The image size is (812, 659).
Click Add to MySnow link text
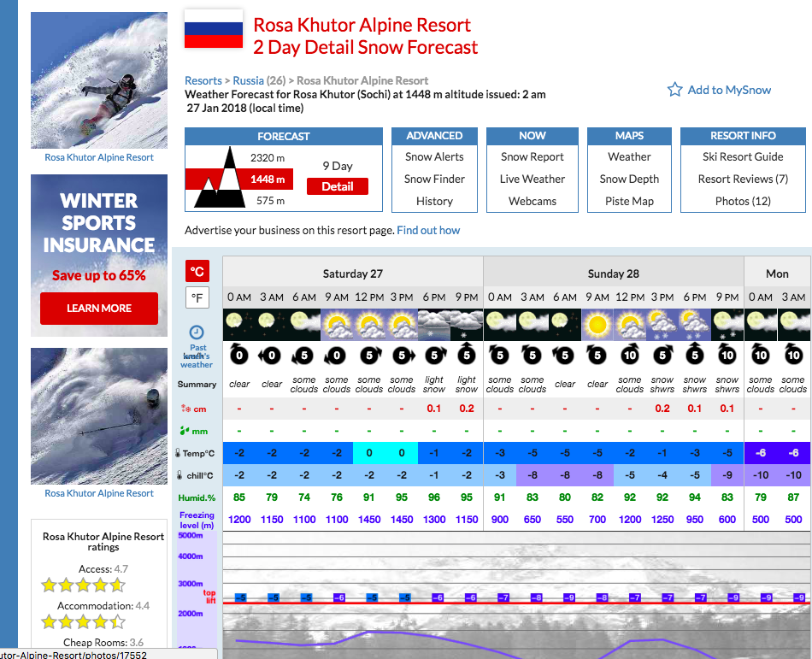point(729,90)
